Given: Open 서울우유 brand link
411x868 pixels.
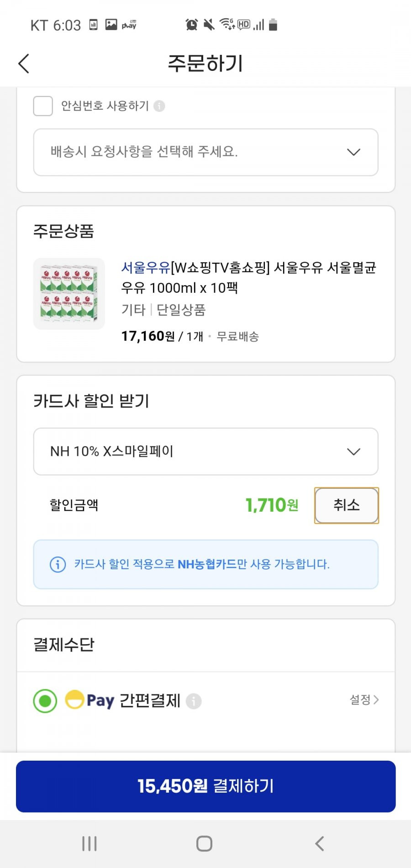Looking at the screenshot, I should (x=146, y=267).
